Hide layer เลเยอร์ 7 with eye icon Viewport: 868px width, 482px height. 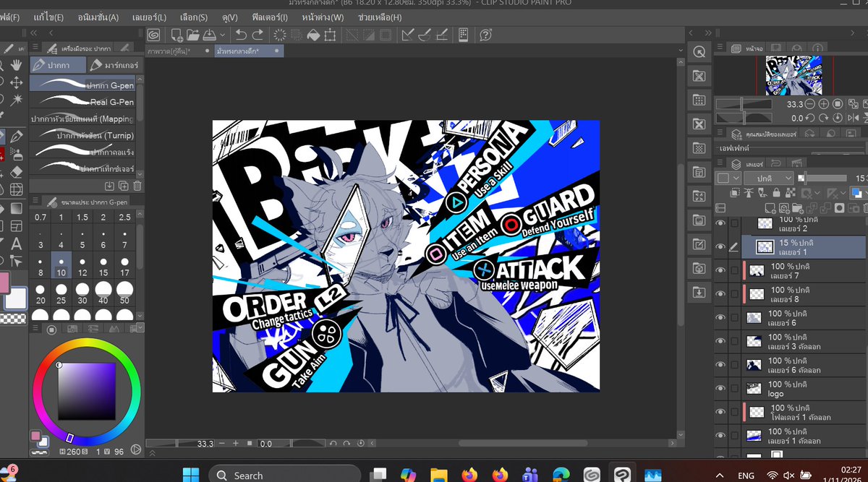[x=720, y=270]
